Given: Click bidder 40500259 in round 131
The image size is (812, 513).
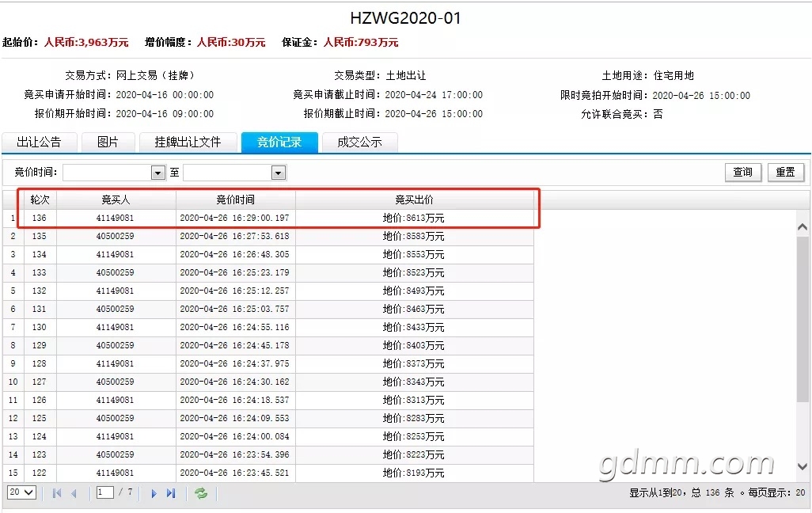Looking at the screenshot, I should (x=115, y=309).
